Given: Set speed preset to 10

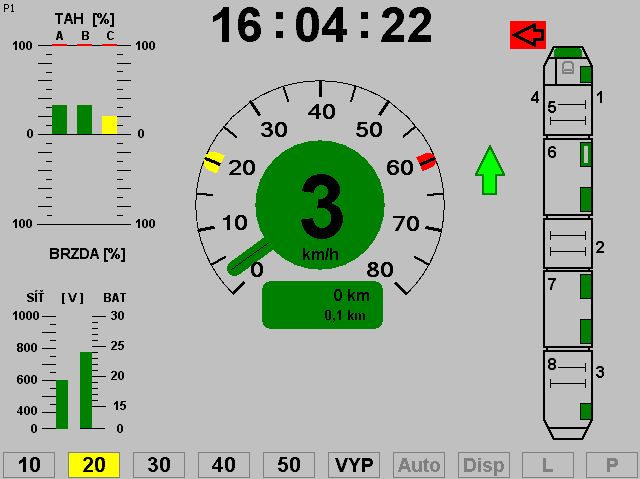Looking at the screenshot, I should pos(29,465).
